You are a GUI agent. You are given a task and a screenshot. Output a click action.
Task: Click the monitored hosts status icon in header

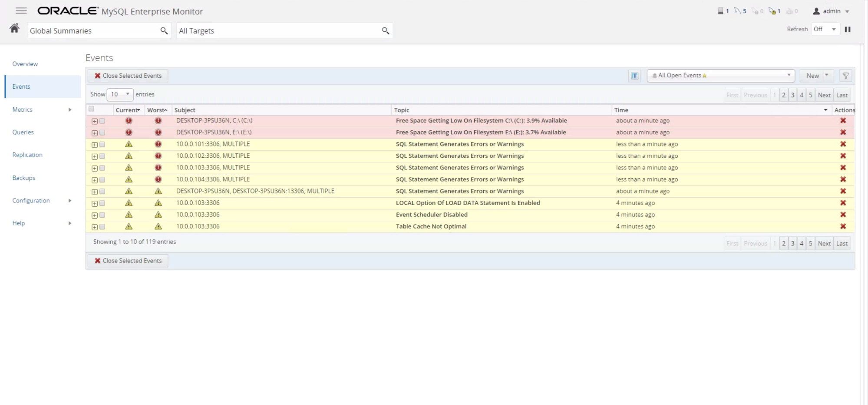[721, 11]
